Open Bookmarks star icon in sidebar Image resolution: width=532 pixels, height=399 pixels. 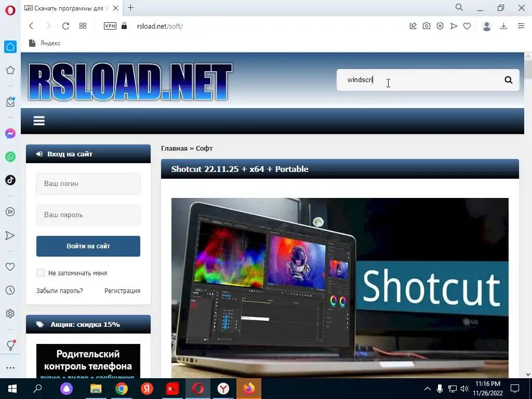10,70
